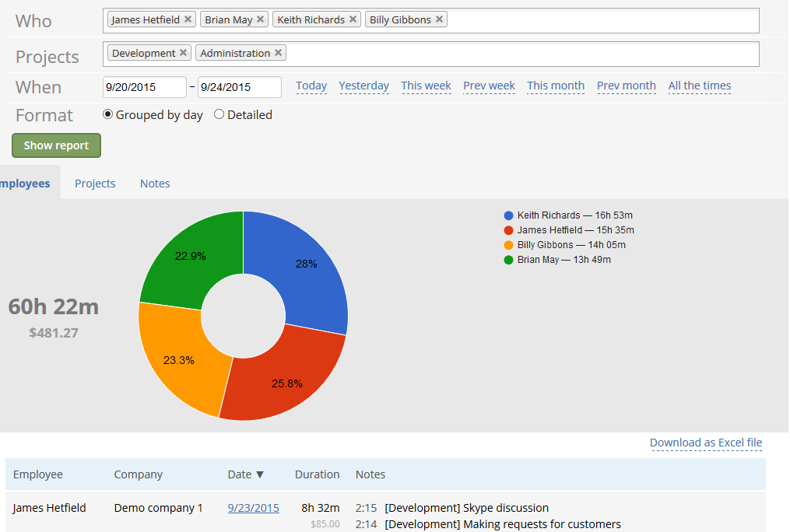Select Detailed format option
Image resolution: width=790 pixels, height=532 pixels.
[219, 114]
